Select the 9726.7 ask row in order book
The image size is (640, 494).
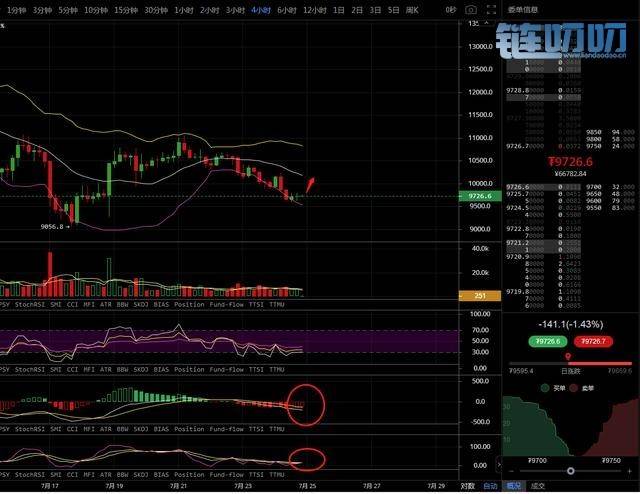click(x=544, y=146)
